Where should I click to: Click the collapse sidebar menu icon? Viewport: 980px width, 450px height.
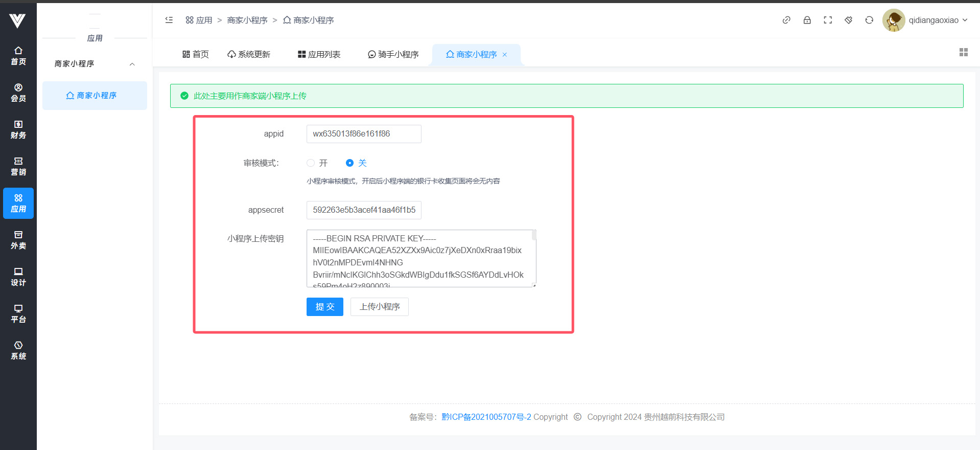pyautogui.click(x=169, y=20)
